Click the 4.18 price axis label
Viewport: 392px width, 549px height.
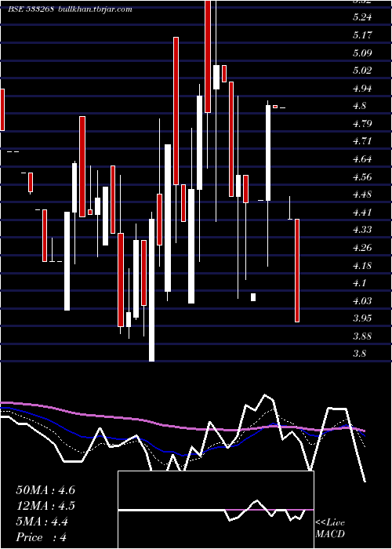pos(362,265)
